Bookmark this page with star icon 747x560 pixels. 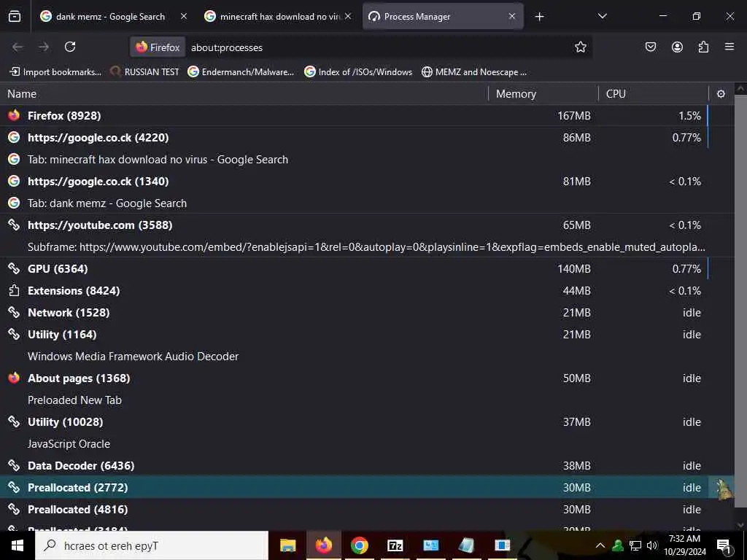[580, 47]
